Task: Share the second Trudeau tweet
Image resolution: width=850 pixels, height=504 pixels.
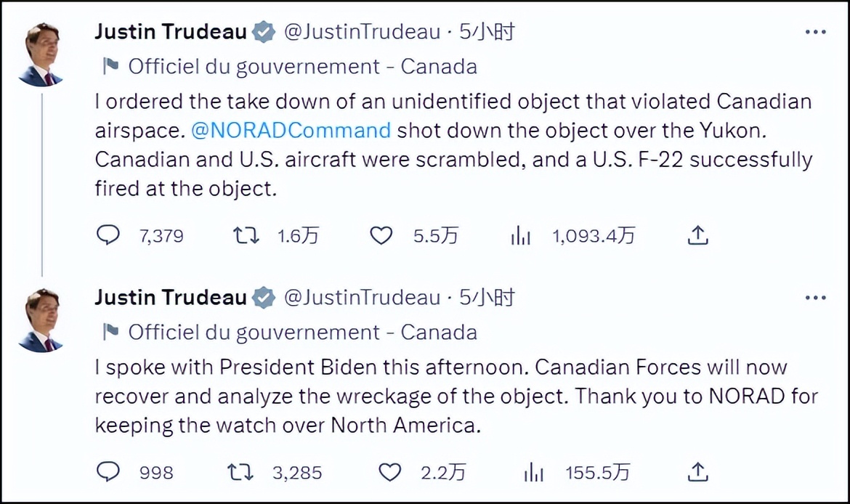Action: [x=697, y=472]
